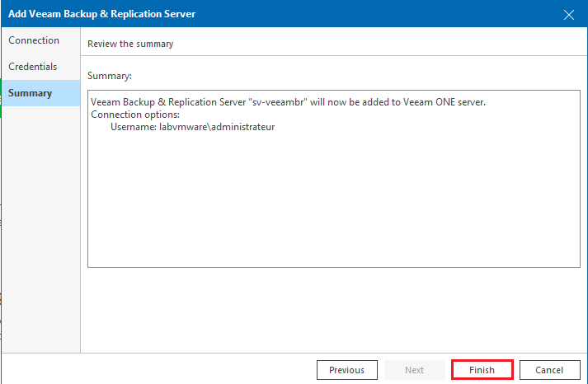Screen dimensions: 588x384
Task: Select the Summary wizard step
Action: tap(40, 93)
